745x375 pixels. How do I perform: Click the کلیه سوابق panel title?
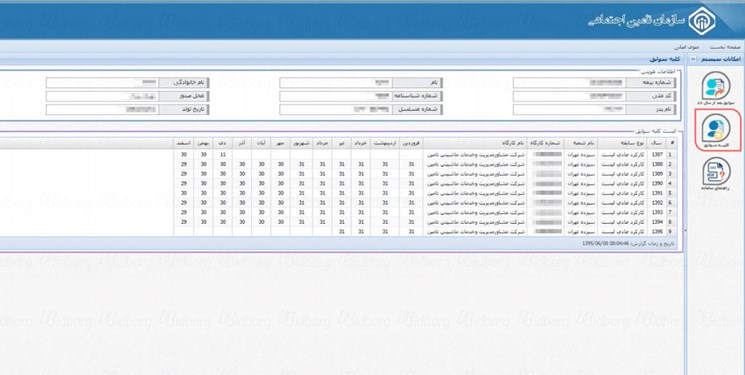pyautogui.click(x=665, y=59)
